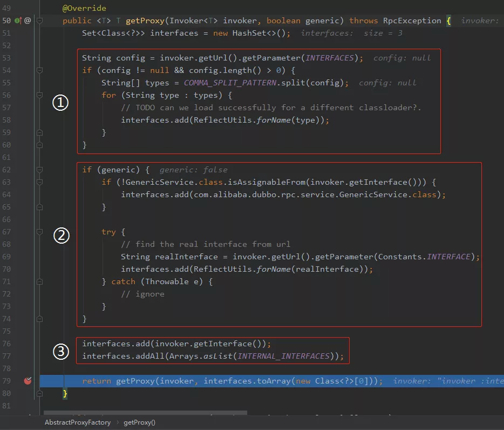Click the fold end marker at line 74
The width and height of the screenshot is (504, 430).
pos(39,319)
